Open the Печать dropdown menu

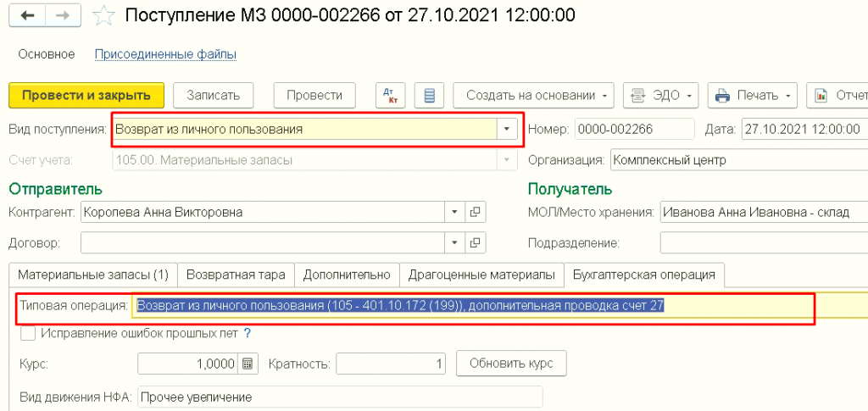pos(754,96)
